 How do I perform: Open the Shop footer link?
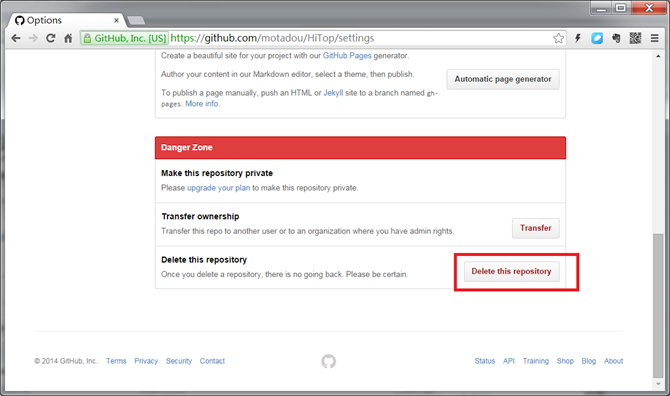[565, 361]
